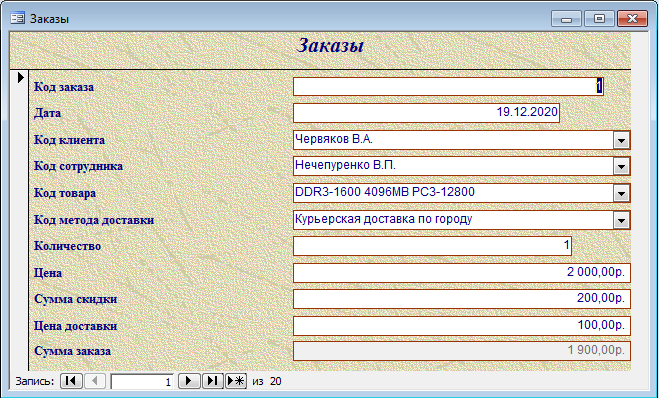This screenshot has width=659, height=398.
Task: Go to the next record
Action: click(189, 381)
